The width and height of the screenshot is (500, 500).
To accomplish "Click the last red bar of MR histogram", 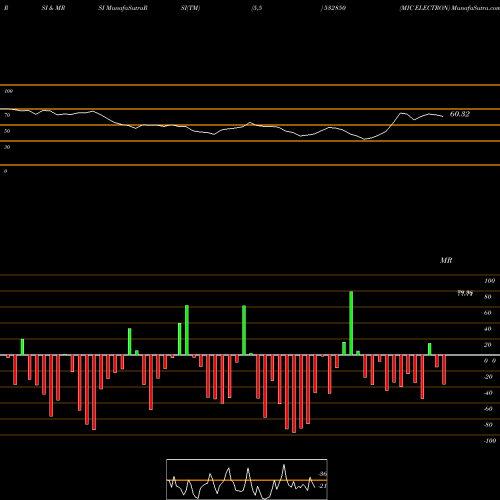I will (444, 370).
